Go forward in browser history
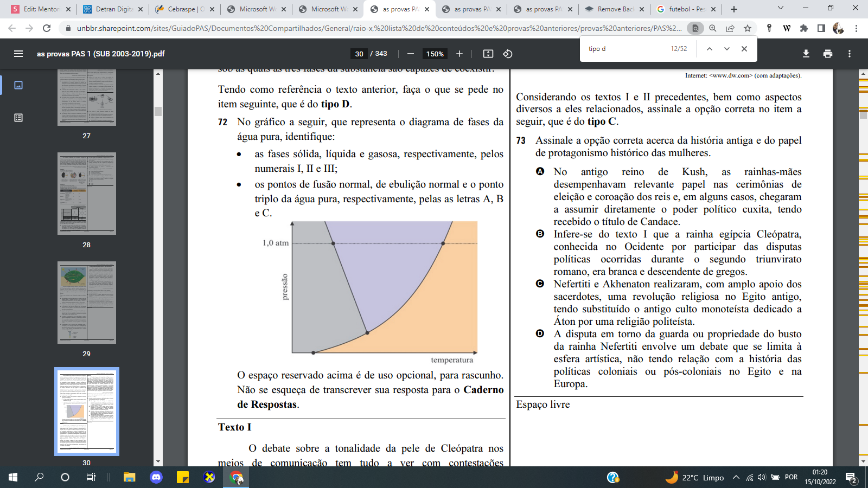Image resolution: width=868 pixels, height=488 pixels. (x=29, y=28)
